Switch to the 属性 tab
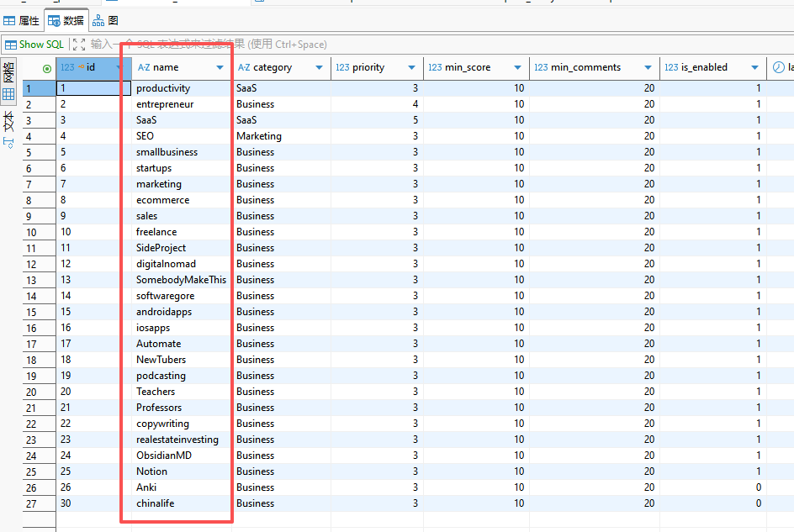 [x=21, y=20]
